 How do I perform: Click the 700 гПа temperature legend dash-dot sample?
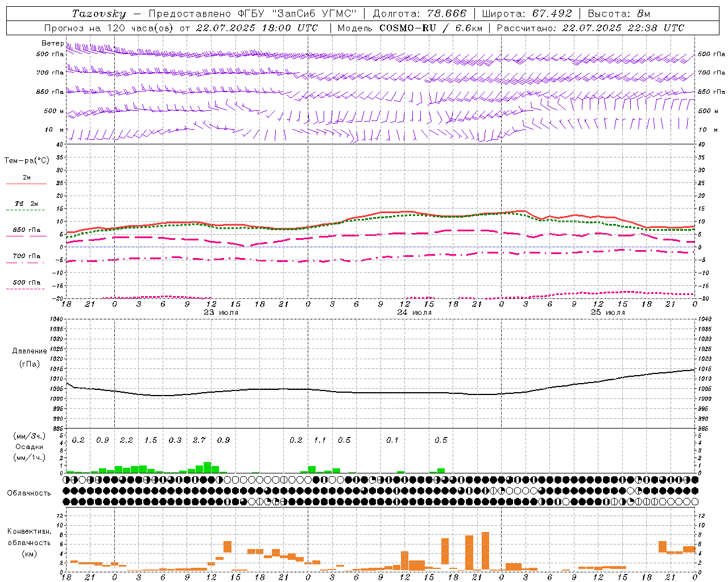[26, 263]
